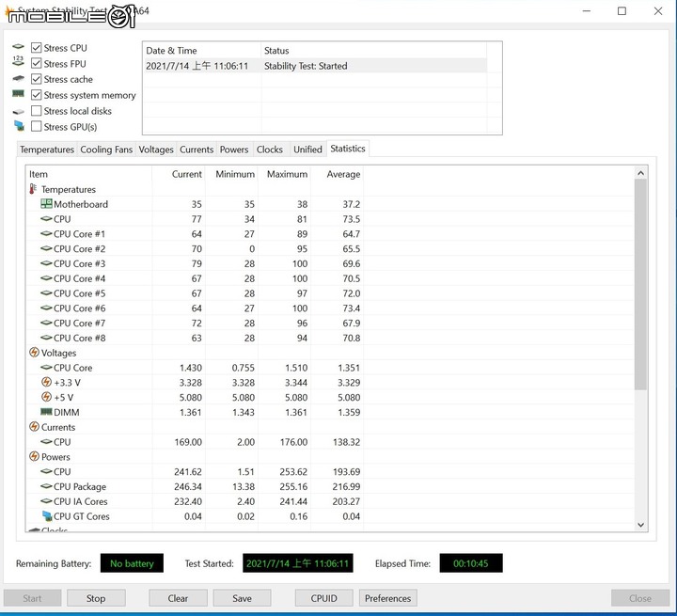This screenshot has width=677, height=616.
Task: Click the statistics list scrollbar thumb
Action: click(640, 284)
